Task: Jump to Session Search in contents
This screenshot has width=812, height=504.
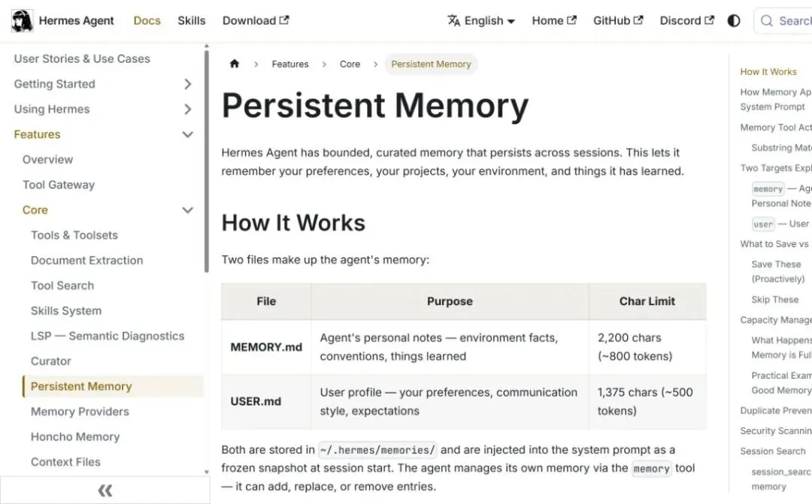Action: tap(773, 451)
